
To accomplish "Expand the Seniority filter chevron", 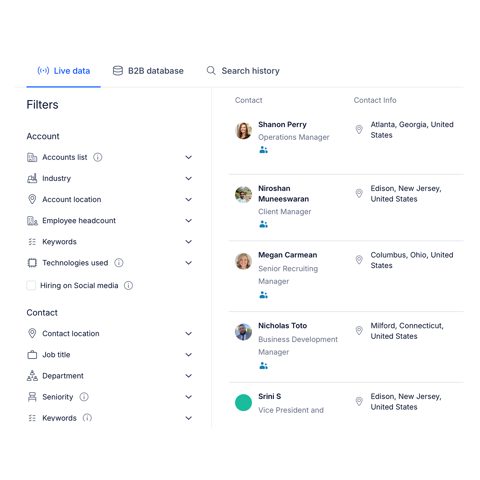I will click(x=189, y=397).
